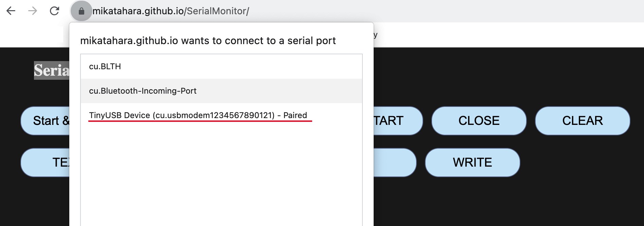
Task: Click the WRITE button
Action: [x=472, y=163]
